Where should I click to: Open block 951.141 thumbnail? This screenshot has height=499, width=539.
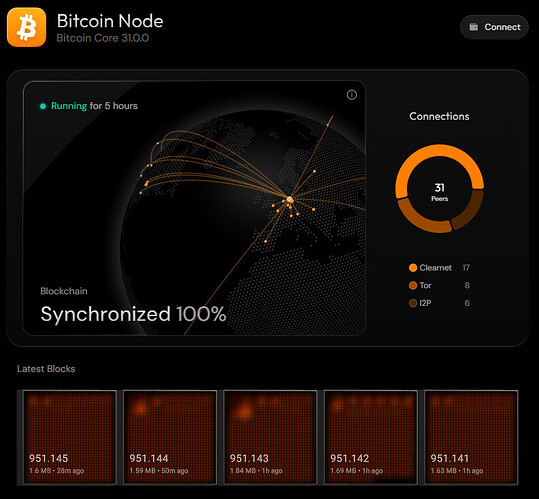click(x=471, y=437)
